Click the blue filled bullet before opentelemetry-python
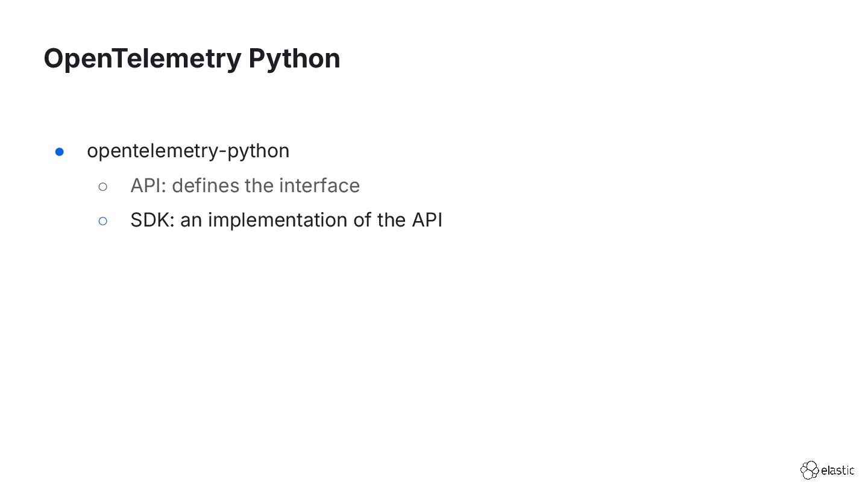The height and width of the screenshot is (488, 868). (x=59, y=152)
